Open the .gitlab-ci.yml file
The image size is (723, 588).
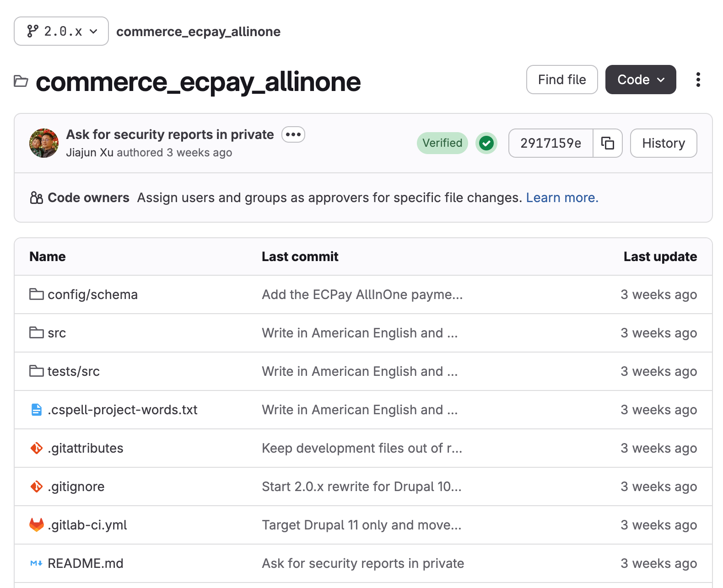pos(87,525)
